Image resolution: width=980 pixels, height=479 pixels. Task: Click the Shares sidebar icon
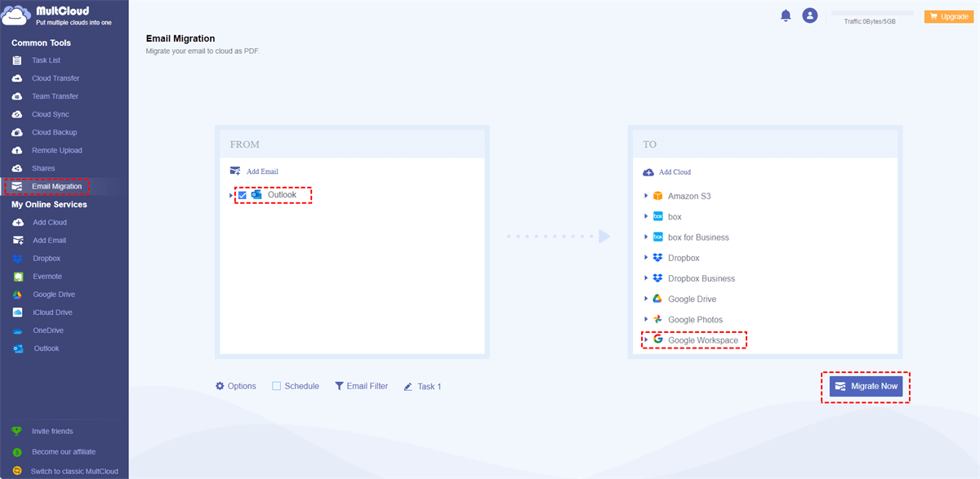[x=17, y=168]
